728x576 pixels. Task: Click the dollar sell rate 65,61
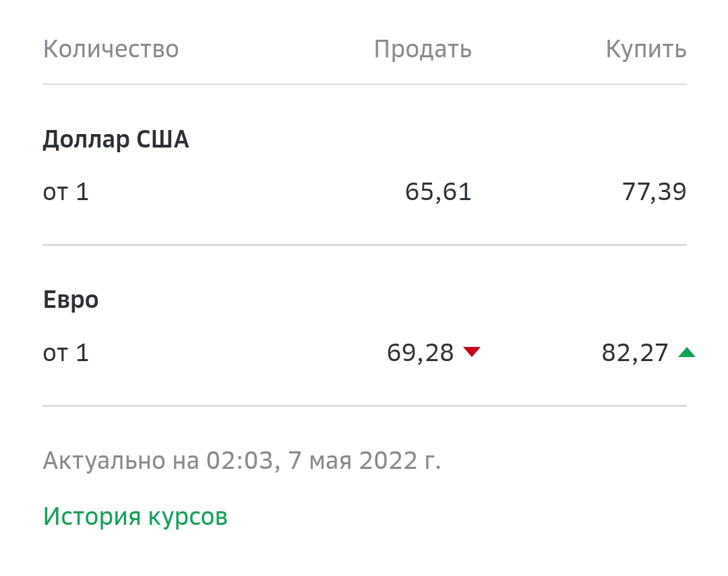[438, 192]
